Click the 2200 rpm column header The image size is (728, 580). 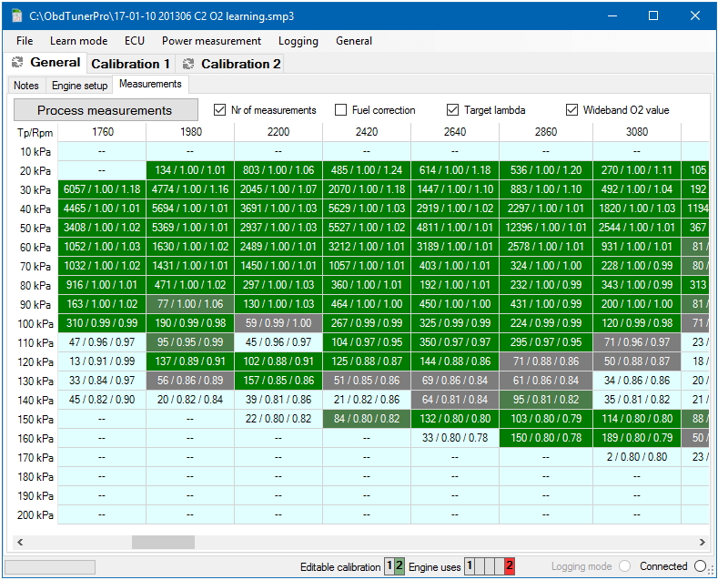tap(278, 132)
